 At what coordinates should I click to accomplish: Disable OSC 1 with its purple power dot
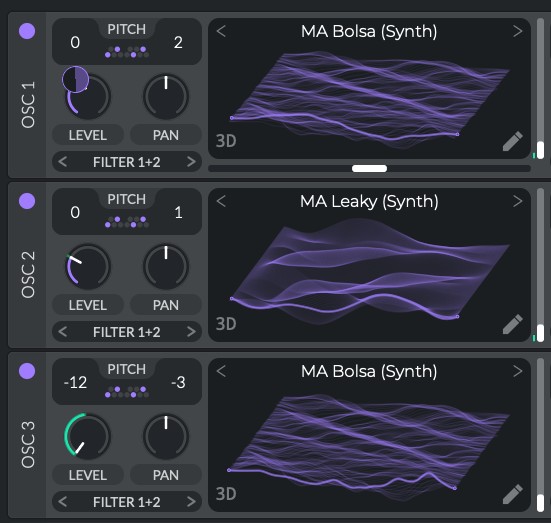27,31
